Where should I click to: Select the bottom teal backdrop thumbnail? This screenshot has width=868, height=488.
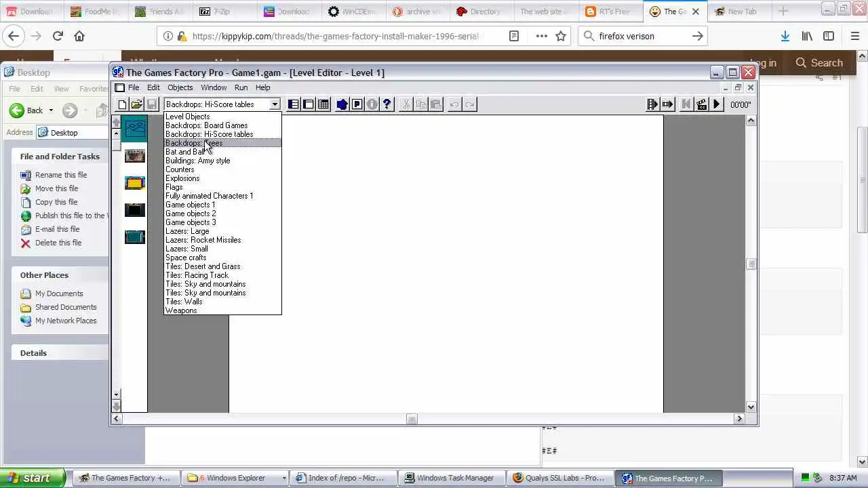135,237
